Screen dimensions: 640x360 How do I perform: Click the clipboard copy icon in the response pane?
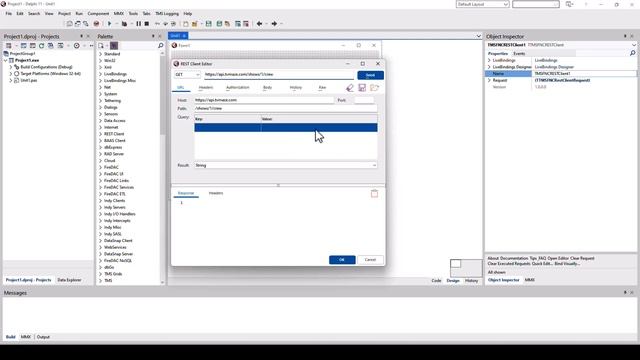(374, 193)
